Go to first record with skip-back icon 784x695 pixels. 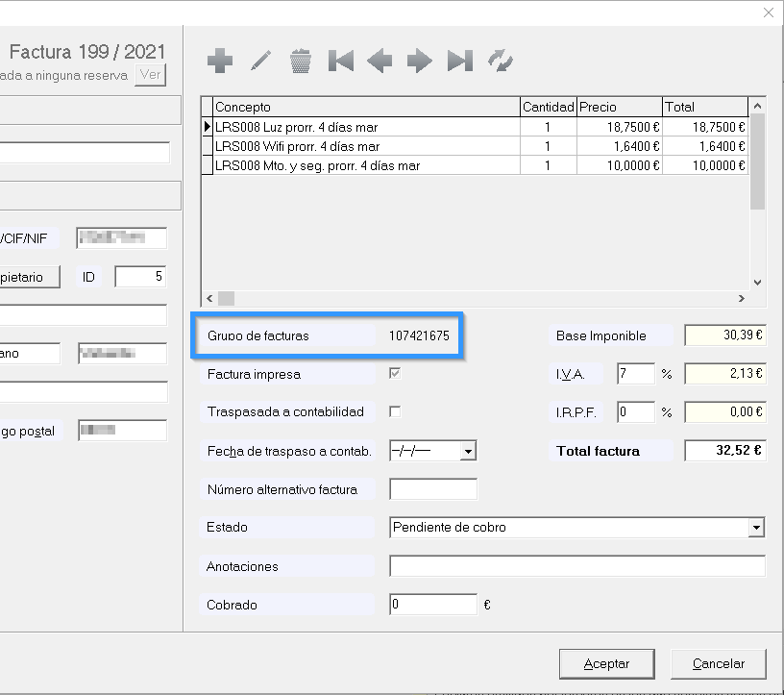[340, 62]
